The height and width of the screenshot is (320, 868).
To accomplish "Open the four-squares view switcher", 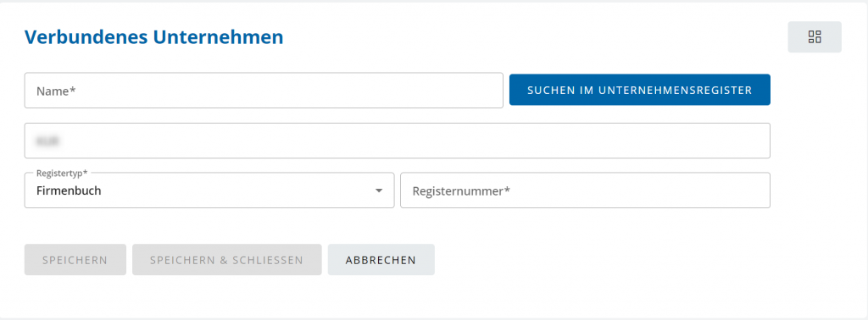I will click(x=815, y=37).
